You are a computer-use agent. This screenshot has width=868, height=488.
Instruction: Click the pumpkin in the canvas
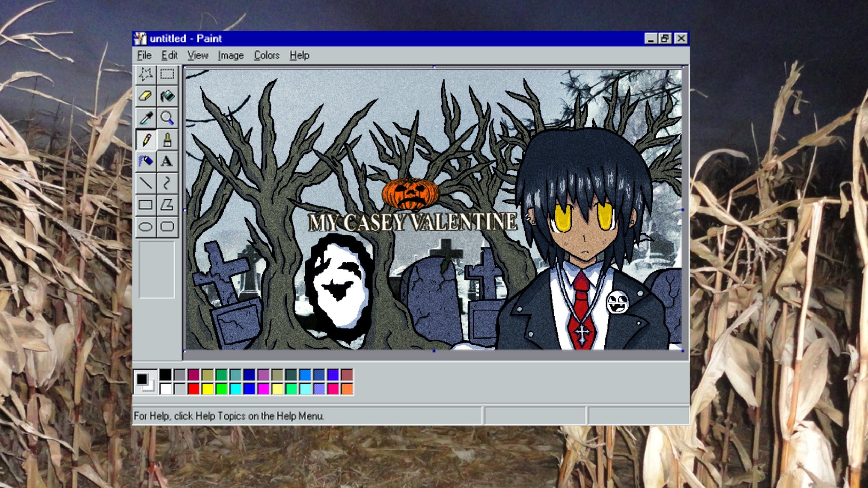click(410, 194)
